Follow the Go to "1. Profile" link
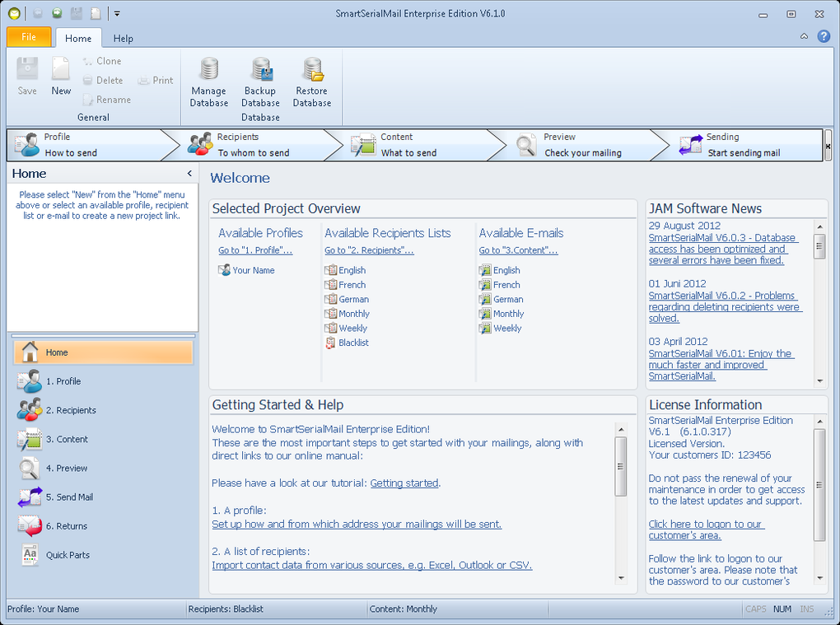The height and width of the screenshot is (625, 840). pos(255,250)
